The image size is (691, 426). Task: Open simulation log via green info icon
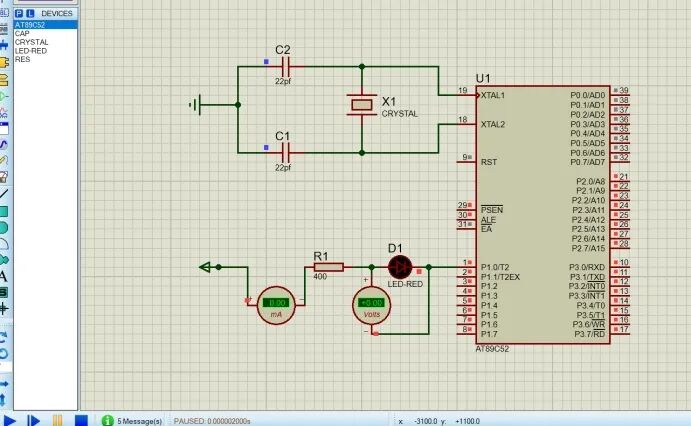108,421
